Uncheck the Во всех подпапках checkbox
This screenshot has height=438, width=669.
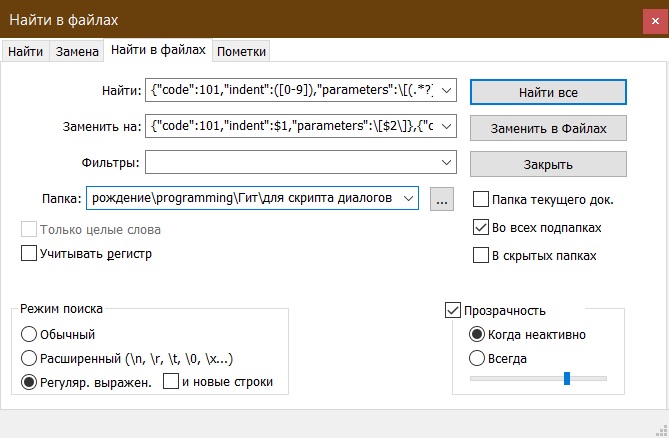point(481,227)
